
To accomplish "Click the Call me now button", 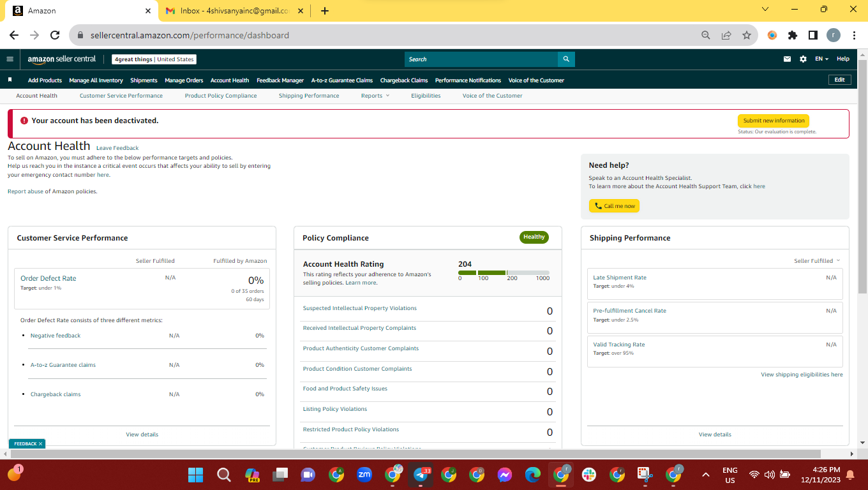I will tap(614, 206).
